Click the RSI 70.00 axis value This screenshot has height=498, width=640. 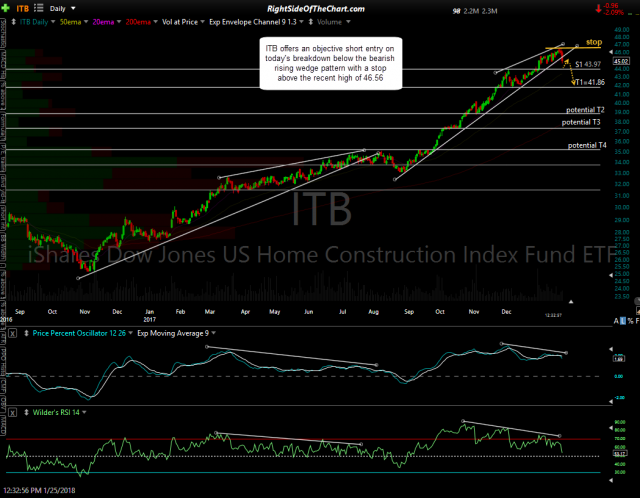coord(620,439)
